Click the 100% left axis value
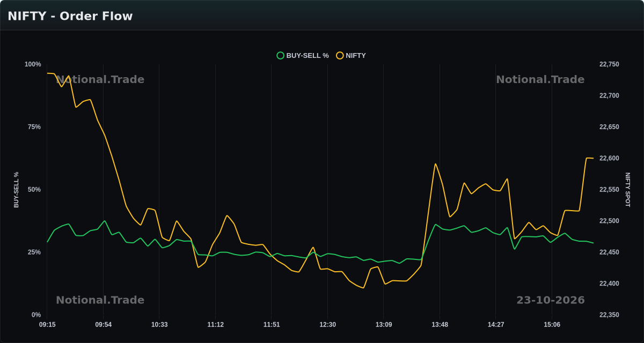The width and height of the screenshot is (644, 343). click(33, 64)
